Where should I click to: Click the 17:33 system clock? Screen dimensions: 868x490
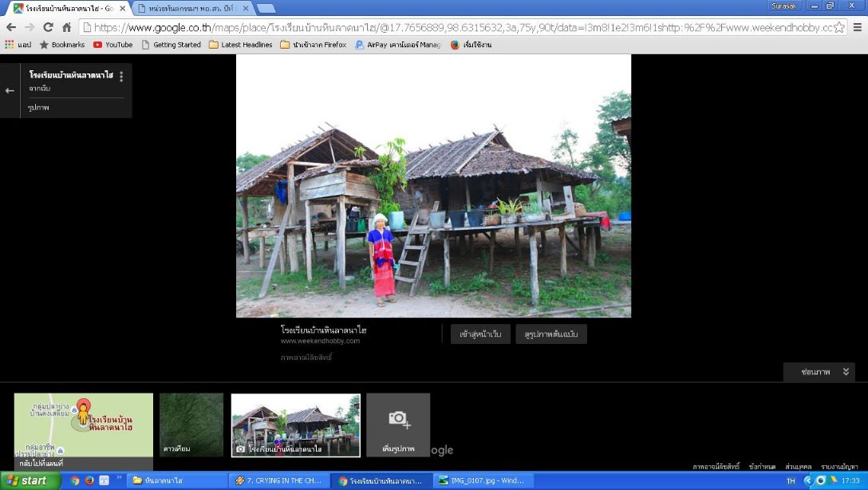tap(850, 480)
